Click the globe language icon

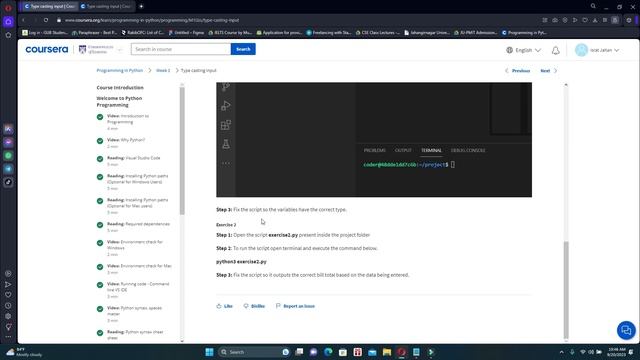click(509, 50)
